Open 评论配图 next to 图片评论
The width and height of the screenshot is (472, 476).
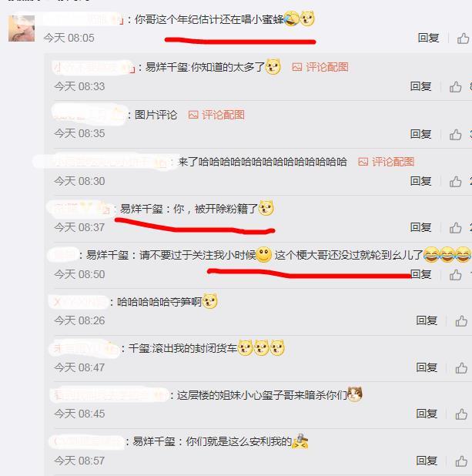point(216,115)
